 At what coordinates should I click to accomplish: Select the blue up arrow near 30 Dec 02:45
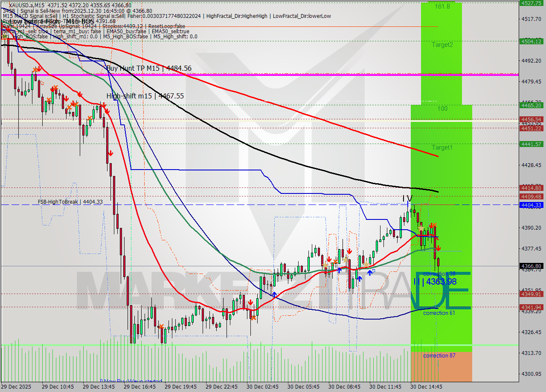click(x=274, y=294)
